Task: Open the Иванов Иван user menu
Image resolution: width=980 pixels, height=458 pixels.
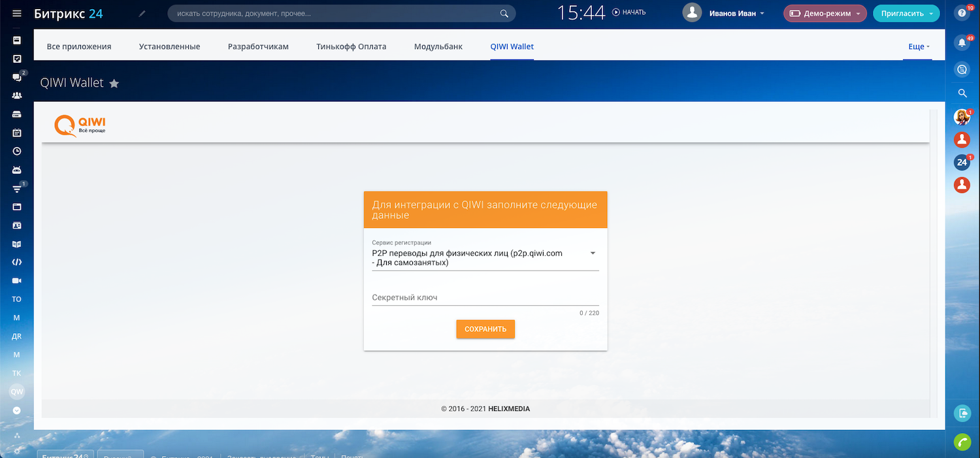Action: click(x=736, y=13)
